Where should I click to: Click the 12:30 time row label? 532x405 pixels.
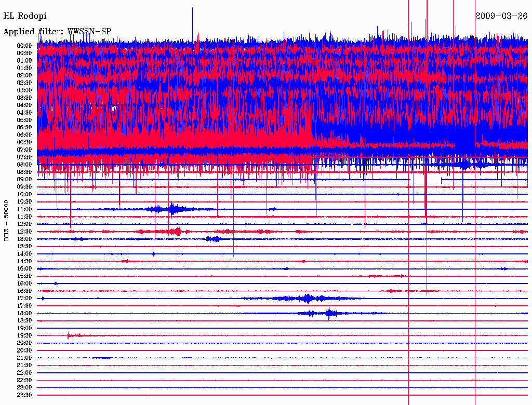(24, 232)
